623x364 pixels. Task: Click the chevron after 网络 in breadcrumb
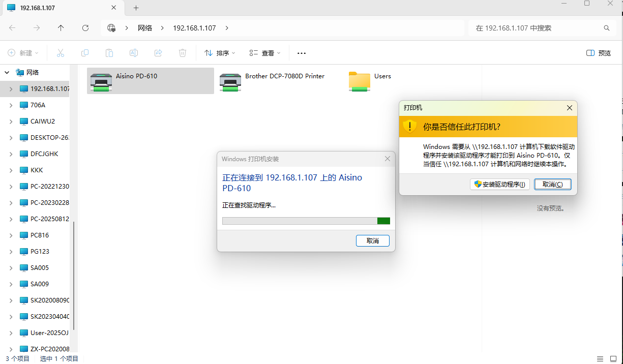(162, 28)
